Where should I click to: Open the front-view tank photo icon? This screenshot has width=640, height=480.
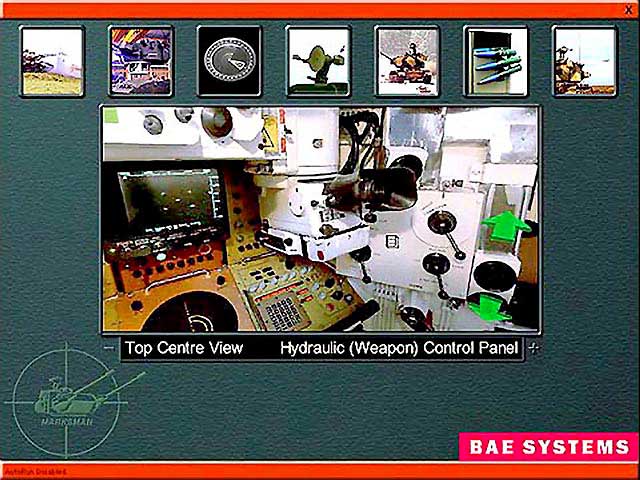407,60
